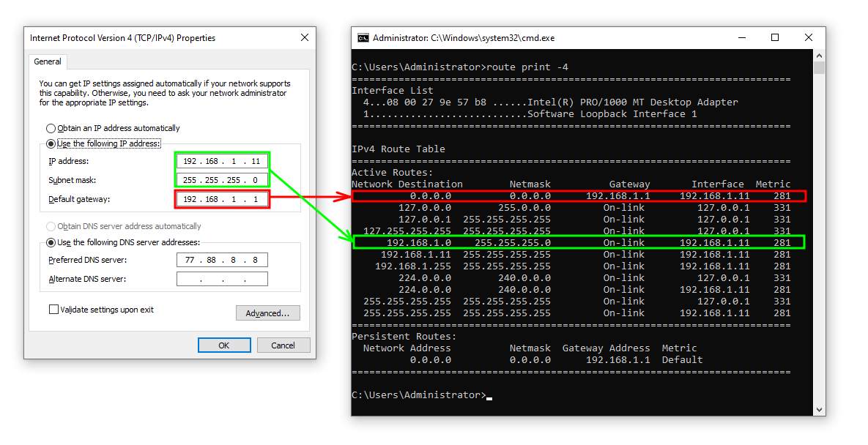868x445 pixels.
Task: Click the 'Persistent Routes:' label
Action: pos(404,336)
